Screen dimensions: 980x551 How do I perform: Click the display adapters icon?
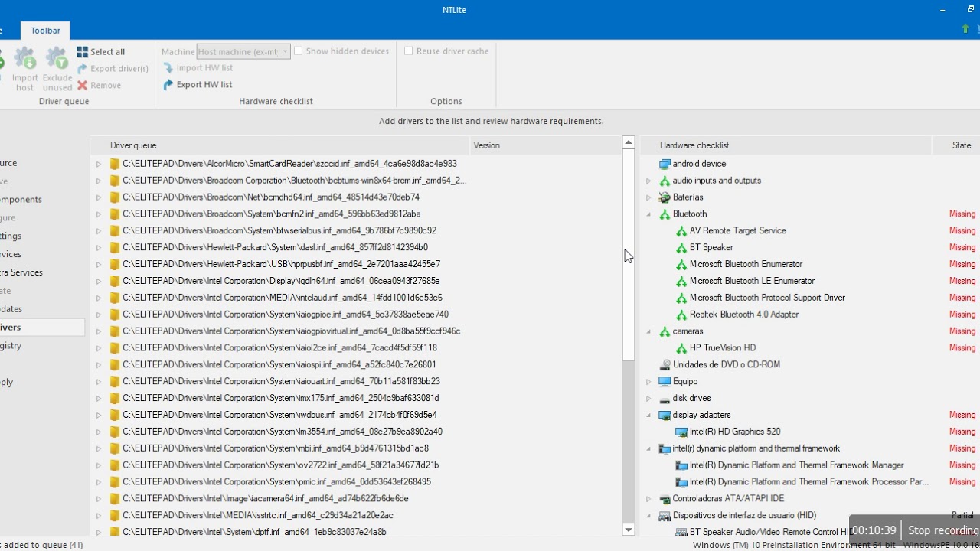click(x=665, y=415)
